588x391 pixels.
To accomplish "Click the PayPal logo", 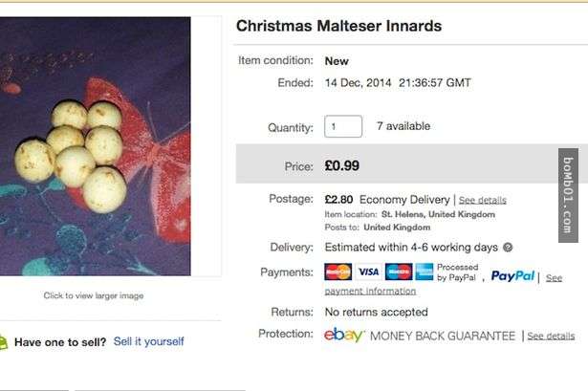I will point(512,276).
